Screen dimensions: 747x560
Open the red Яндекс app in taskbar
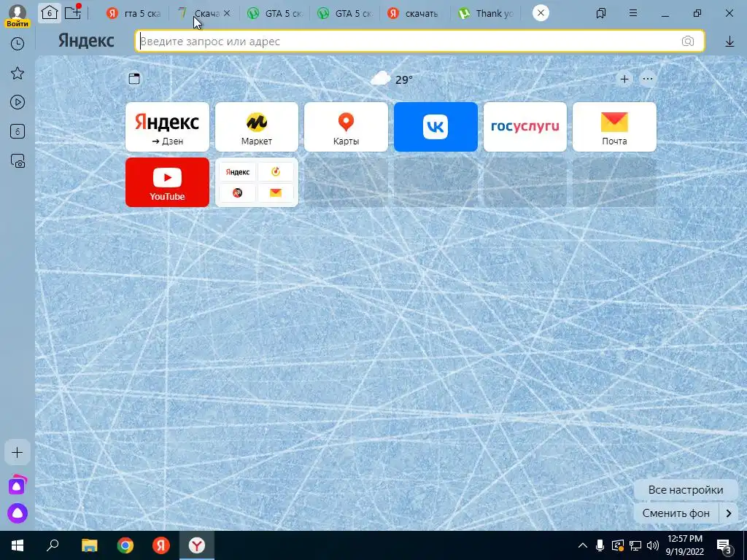[161, 545]
